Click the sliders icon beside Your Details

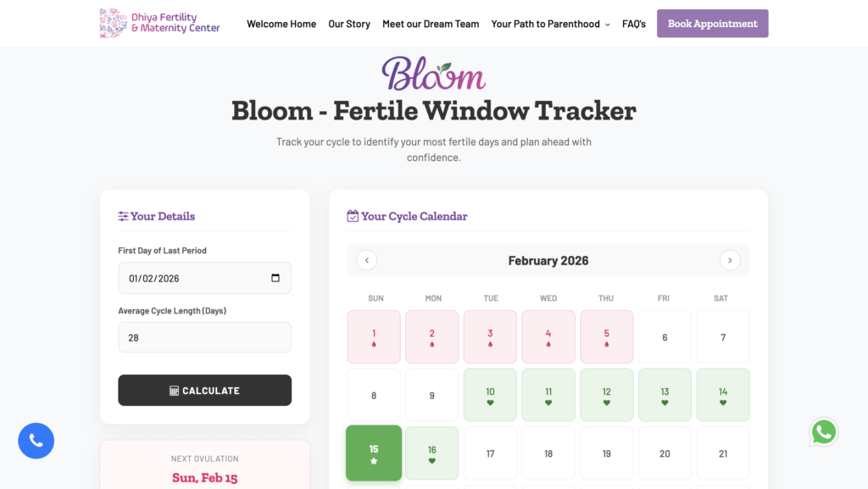(x=122, y=216)
